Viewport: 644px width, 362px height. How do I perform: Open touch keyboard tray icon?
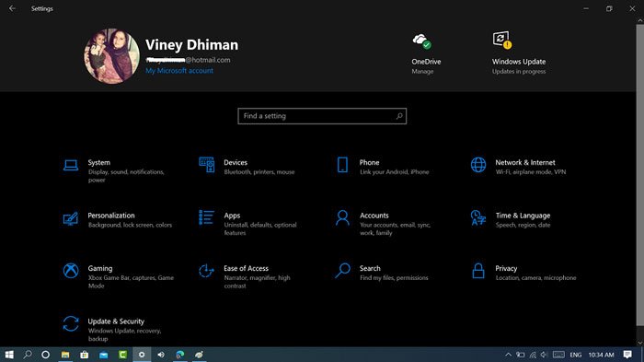(x=558, y=355)
